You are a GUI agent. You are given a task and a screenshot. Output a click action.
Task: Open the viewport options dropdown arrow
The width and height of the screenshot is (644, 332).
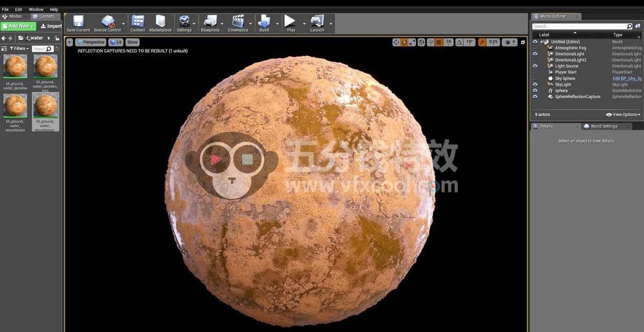[x=69, y=42]
